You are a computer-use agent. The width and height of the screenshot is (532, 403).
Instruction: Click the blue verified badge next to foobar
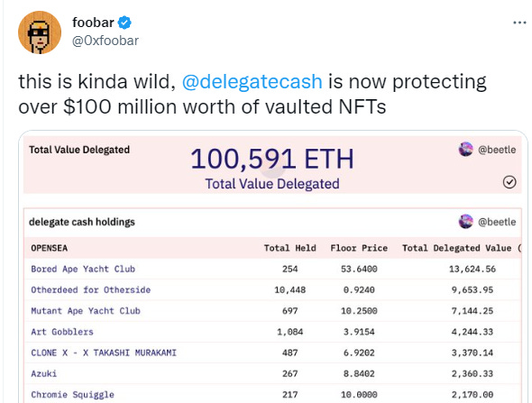pyautogui.click(x=124, y=23)
